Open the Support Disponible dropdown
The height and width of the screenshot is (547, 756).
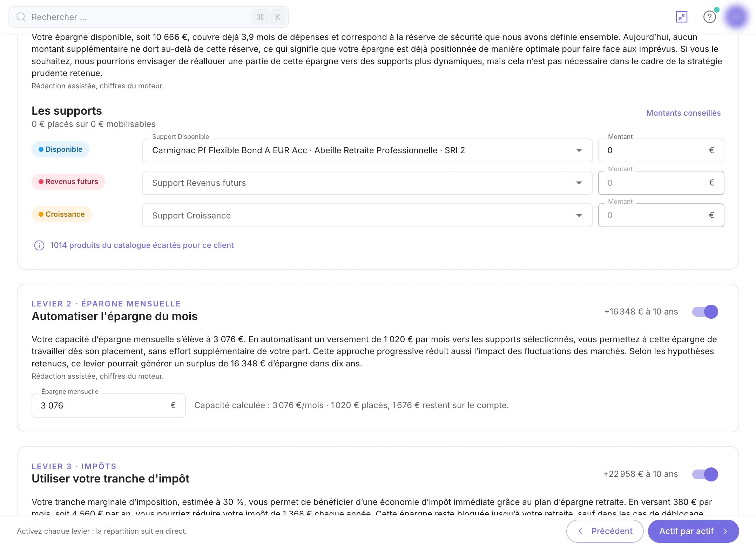click(367, 150)
